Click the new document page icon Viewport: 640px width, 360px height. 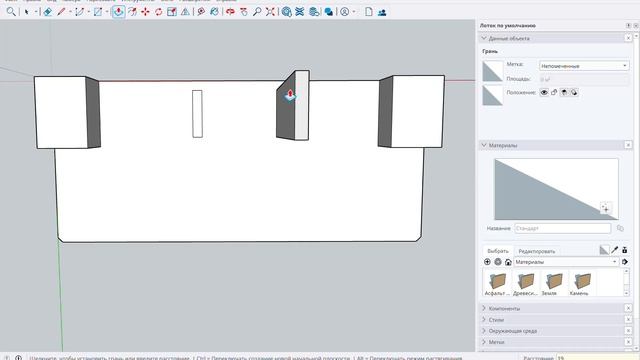coord(369,12)
